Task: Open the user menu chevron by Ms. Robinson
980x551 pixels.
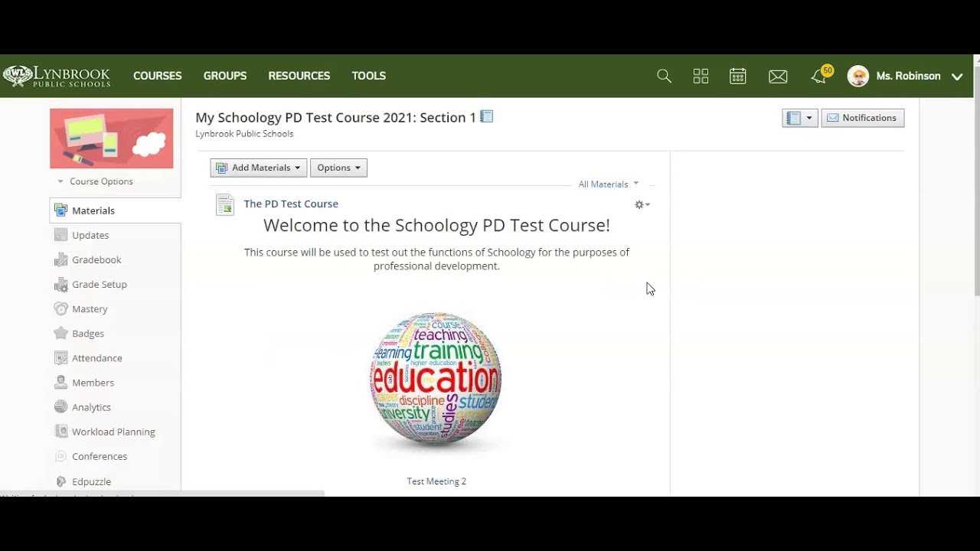Action: point(957,77)
